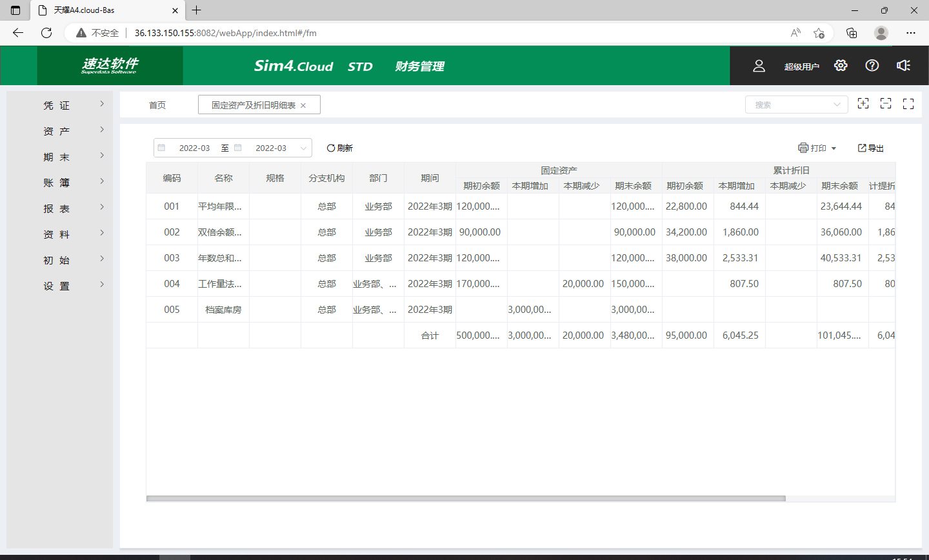Switch to the 首页 tab
This screenshot has width=929, height=560.
point(157,105)
